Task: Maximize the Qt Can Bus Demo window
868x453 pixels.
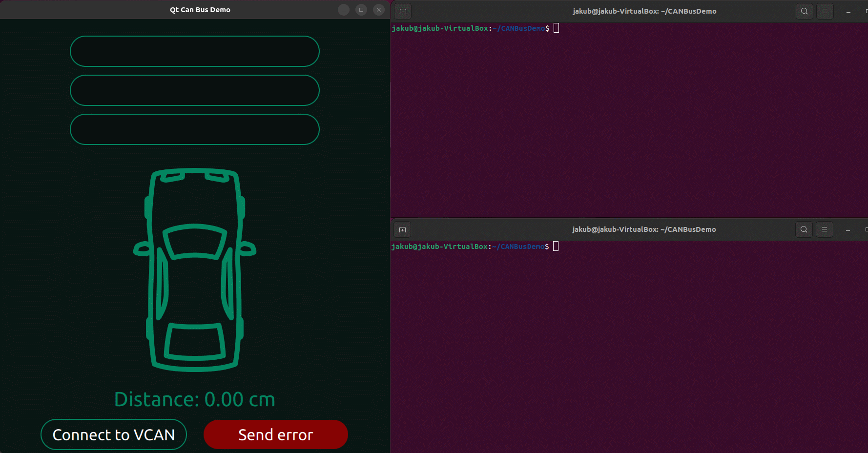Action: point(361,10)
